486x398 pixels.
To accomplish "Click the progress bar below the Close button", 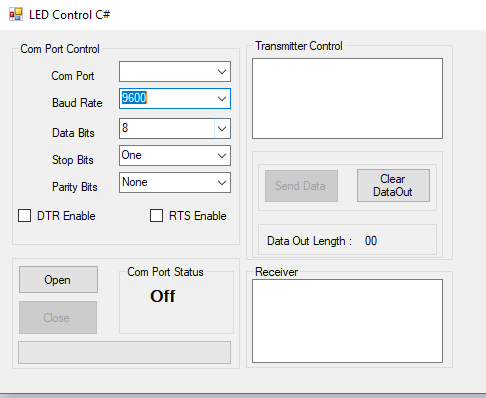I will point(124,352).
